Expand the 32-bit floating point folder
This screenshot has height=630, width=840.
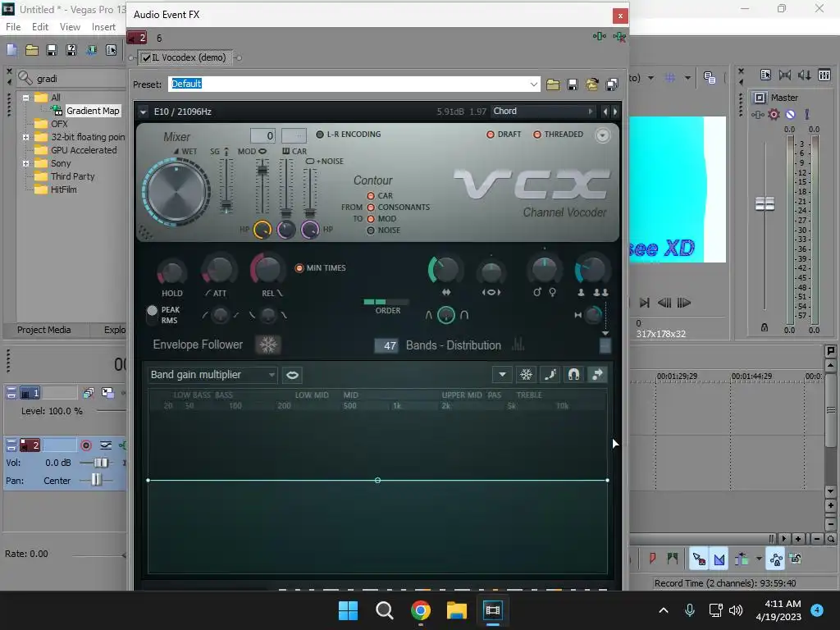coord(25,137)
